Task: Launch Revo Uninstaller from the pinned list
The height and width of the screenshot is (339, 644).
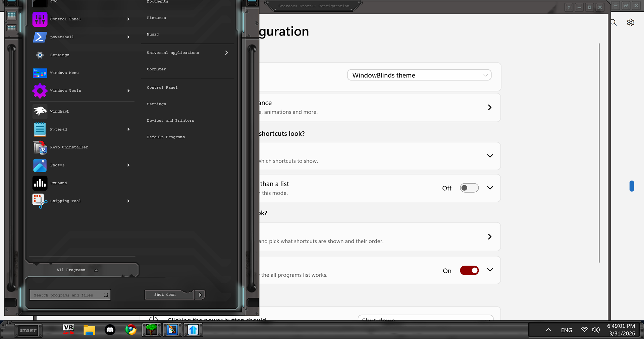Action: click(69, 147)
